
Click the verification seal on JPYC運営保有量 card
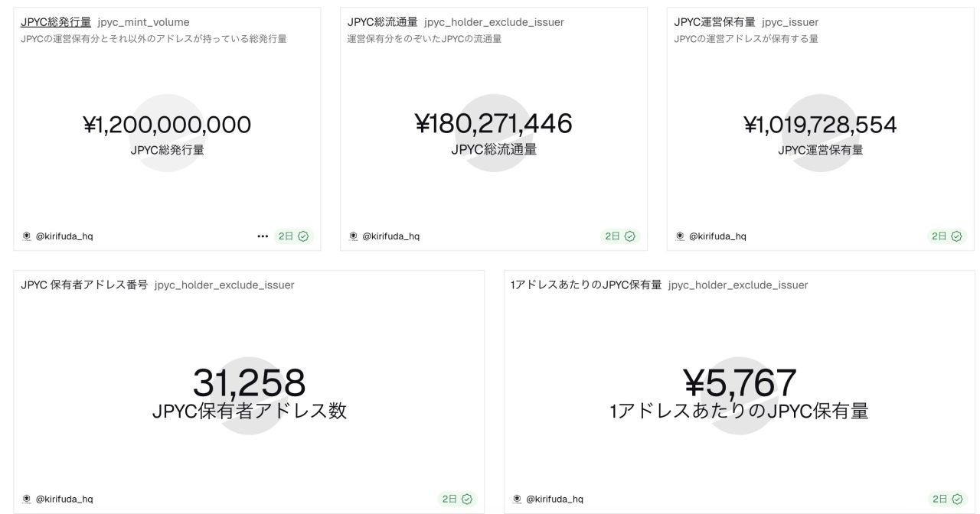(x=956, y=236)
